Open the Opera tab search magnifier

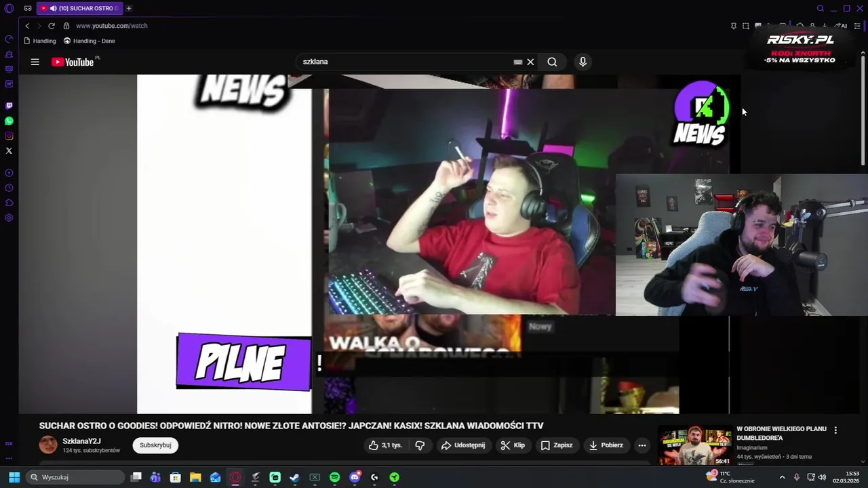pos(820,8)
